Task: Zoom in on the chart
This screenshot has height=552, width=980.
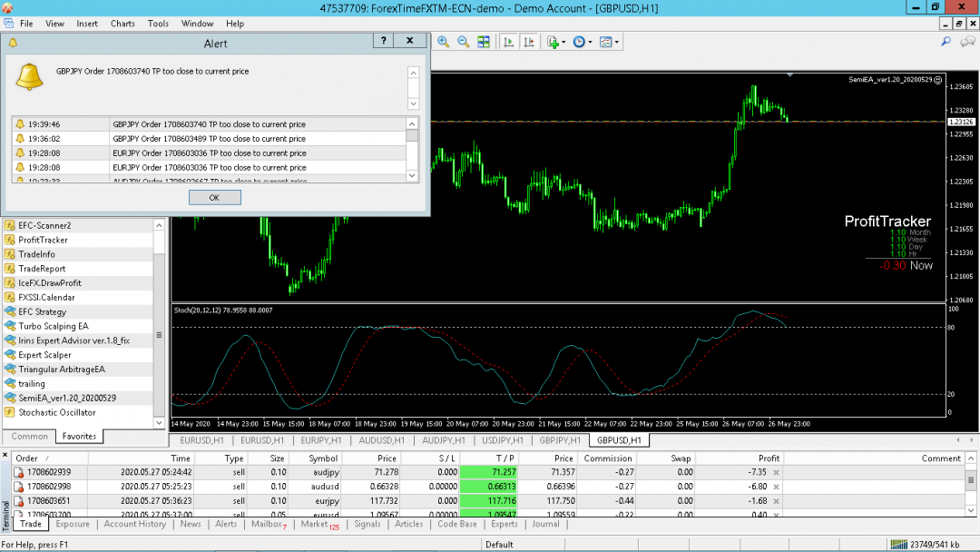Action: [x=444, y=42]
